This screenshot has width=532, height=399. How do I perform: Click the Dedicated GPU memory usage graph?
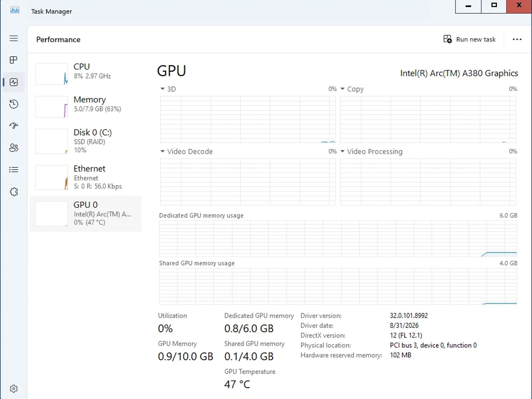(x=338, y=239)
